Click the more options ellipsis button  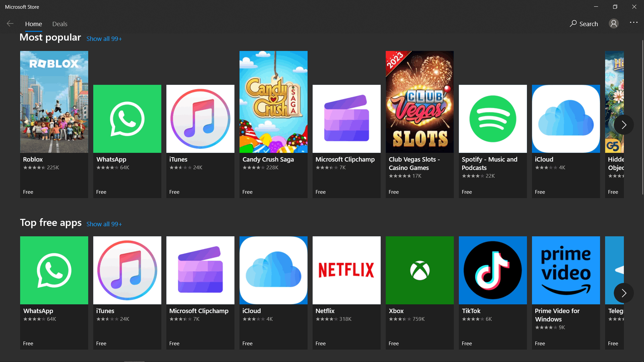click(633, 23)
